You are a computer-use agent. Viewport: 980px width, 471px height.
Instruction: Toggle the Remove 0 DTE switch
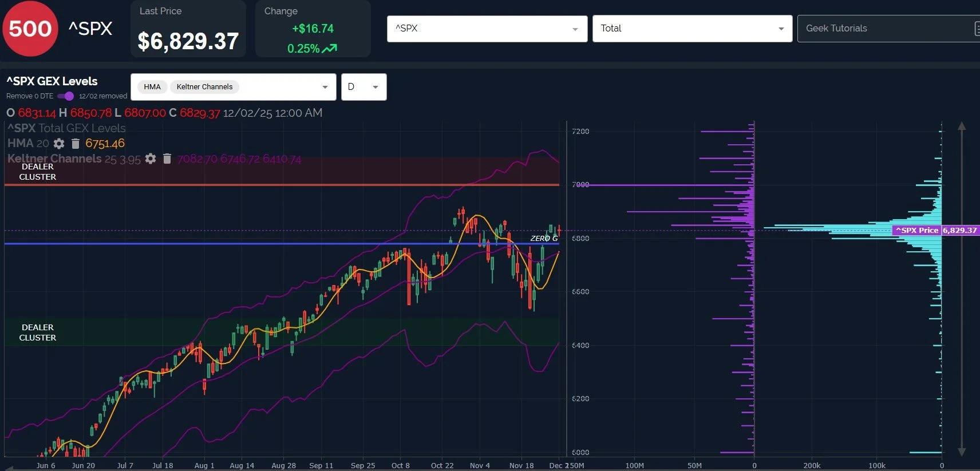(65, 96)
